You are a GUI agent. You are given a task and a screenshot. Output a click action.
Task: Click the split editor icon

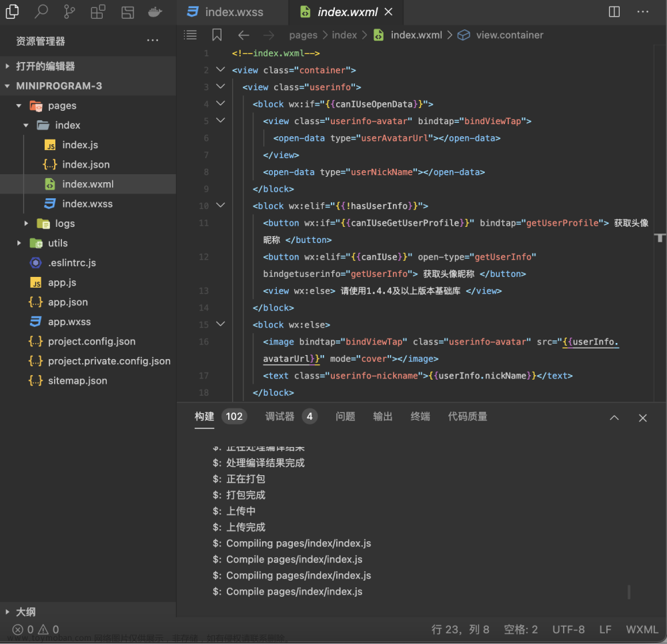(x=614, y=11)
